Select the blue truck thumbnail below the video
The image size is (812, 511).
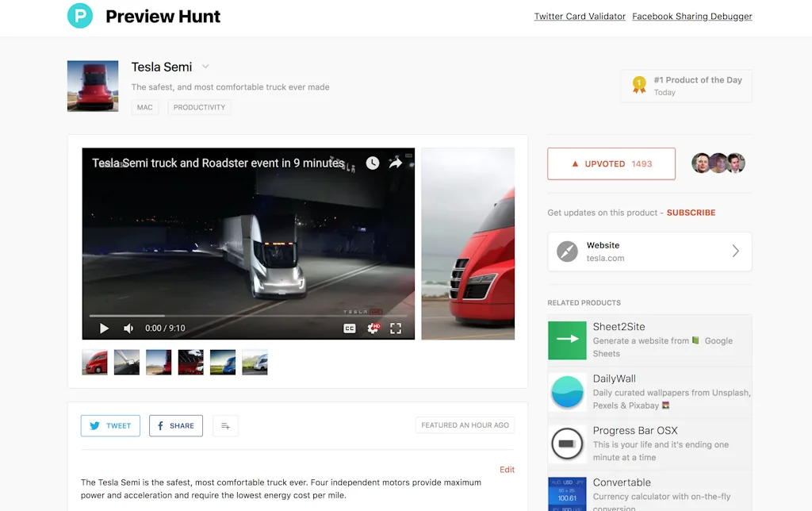coord(222,361)
